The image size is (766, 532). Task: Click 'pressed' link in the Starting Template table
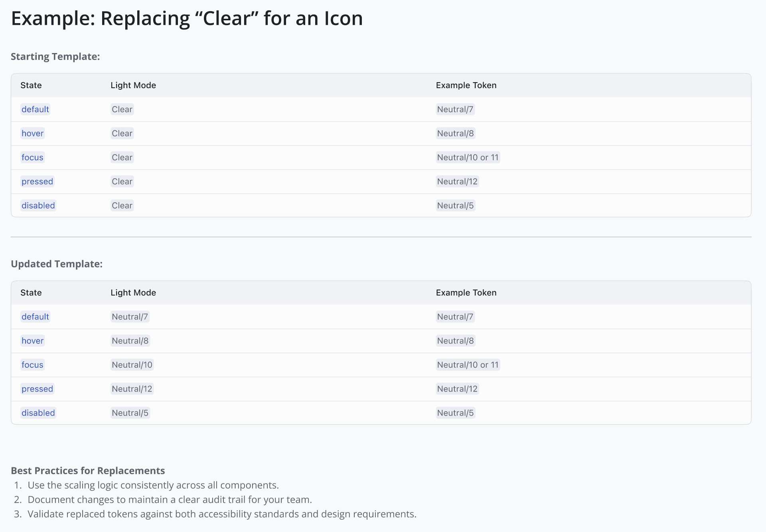pyautogui.click(x=37, y=181)
